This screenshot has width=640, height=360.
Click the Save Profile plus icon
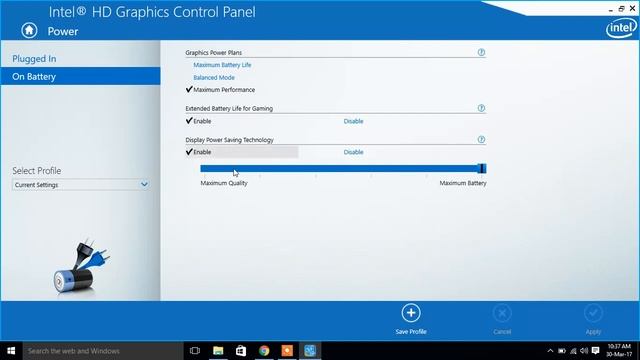click(x=411, y=313)
